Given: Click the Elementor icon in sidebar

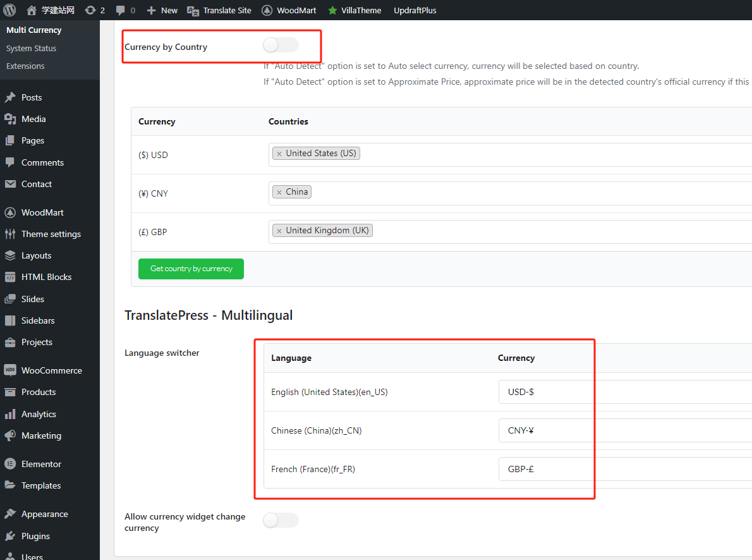Looking at the screenshot, I should coord(10,464).
